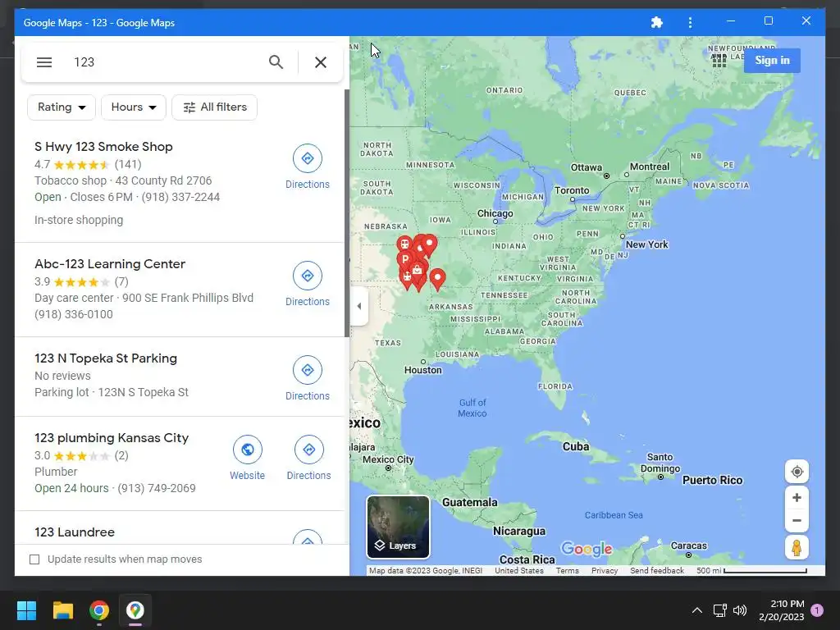This screenshot has width=840, height=630.
Task: Click the map scale 500 mi indicator
Action: (751, 571)
